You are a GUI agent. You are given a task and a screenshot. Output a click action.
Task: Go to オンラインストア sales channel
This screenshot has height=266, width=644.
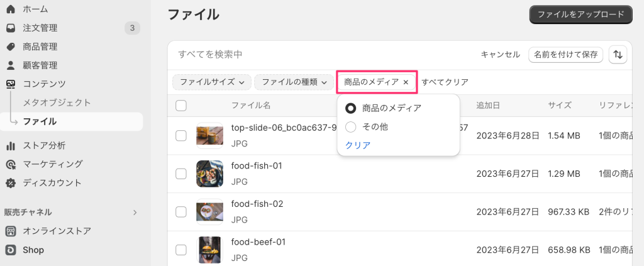coord(57,231)
